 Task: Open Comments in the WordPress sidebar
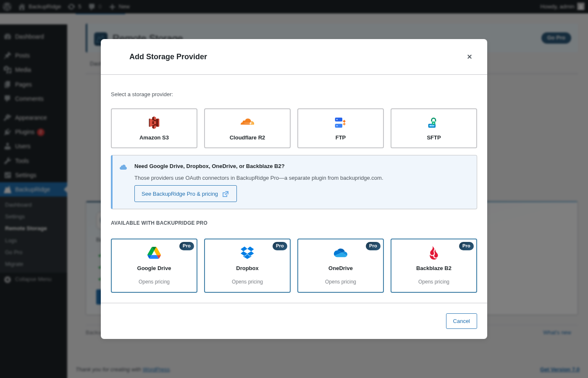point(34,99)
